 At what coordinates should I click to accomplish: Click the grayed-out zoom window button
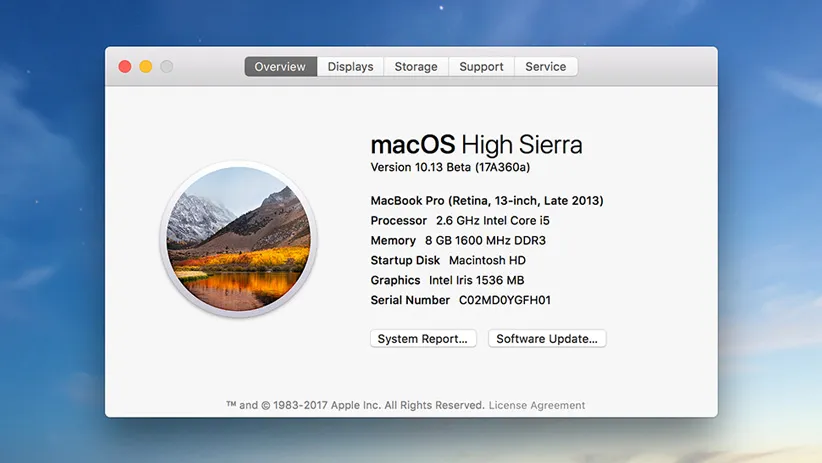(167, 67)
